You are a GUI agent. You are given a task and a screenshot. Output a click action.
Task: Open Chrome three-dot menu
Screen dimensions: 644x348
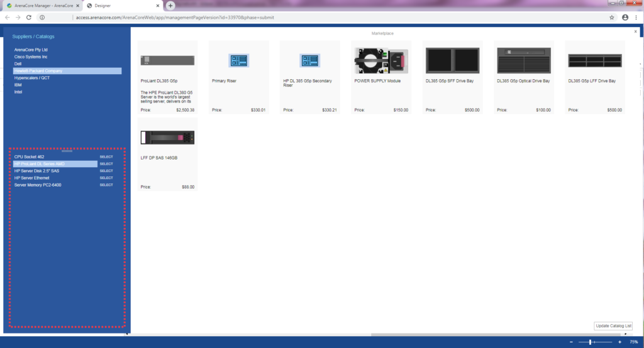point(636,17)
